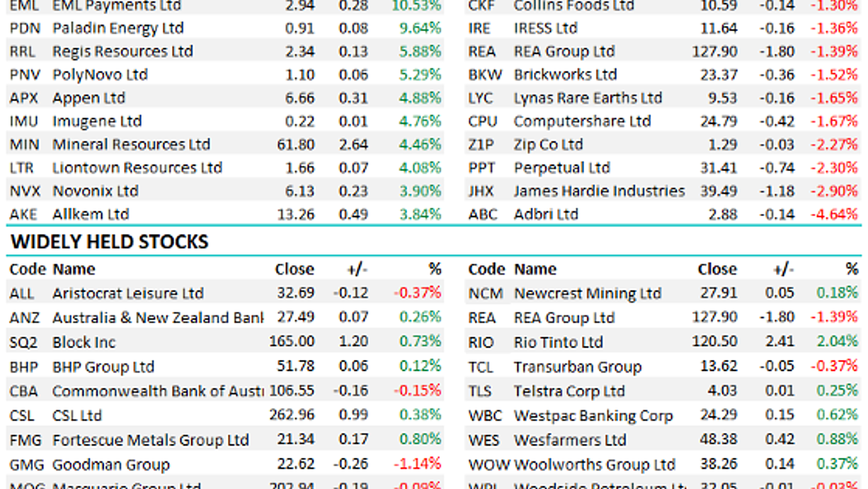
Task: Click Regis Resources' 5.88% change
Action: click(420, 52)
